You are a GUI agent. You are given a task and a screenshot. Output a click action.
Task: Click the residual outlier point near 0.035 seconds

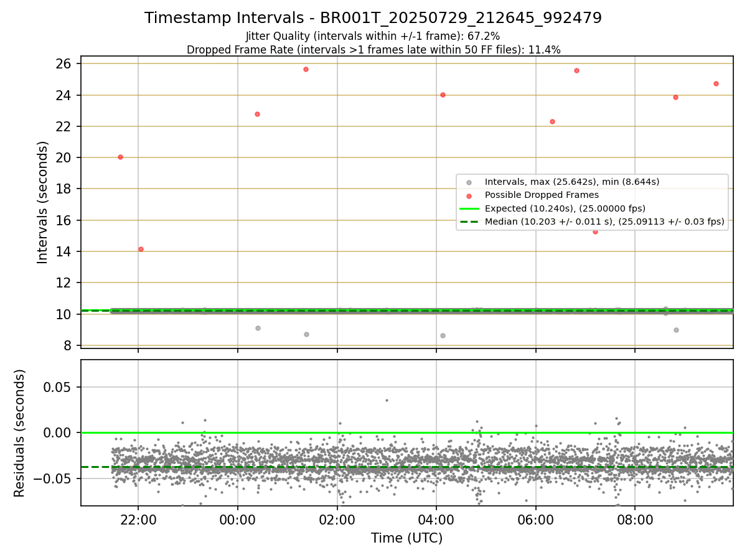pyautogui.click(x=387, y=400)
